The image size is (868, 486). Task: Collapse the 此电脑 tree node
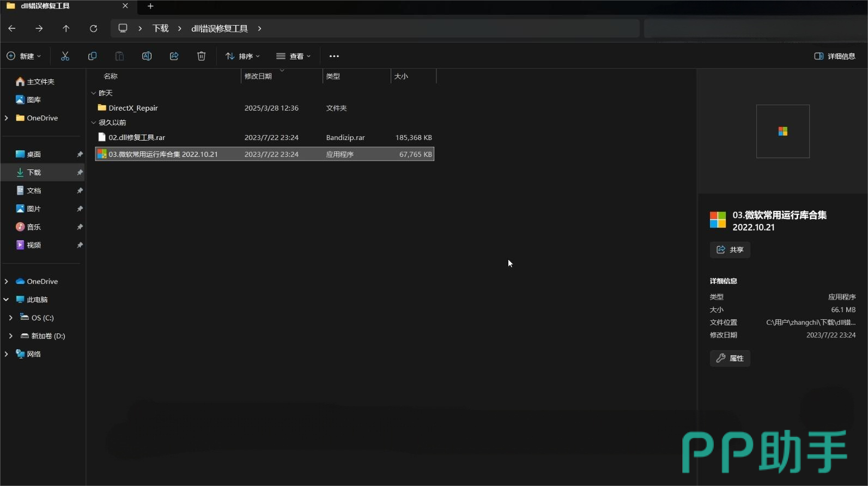(x=7, y=300)
